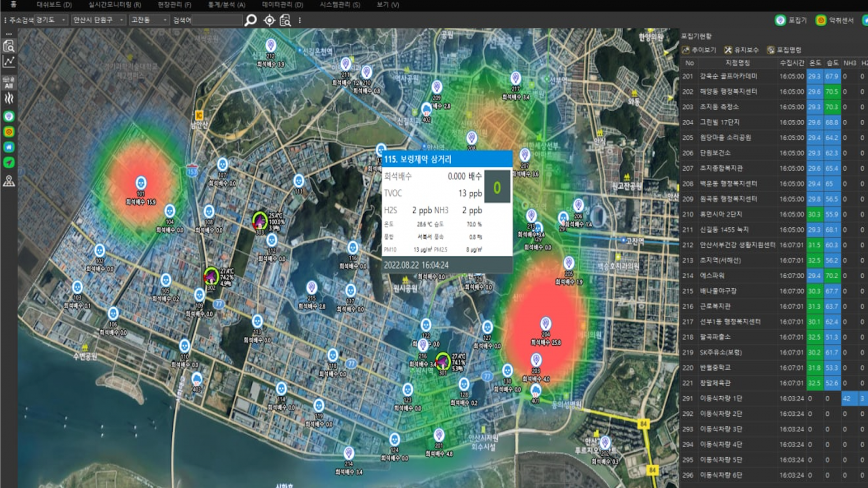The image size is (868, 488).
Task: Click the 검색어 search text field
Action: (x=217, y=20)
